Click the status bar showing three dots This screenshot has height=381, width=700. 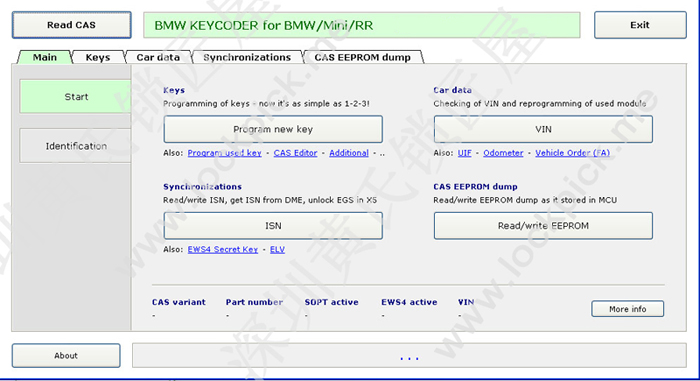tap(409, 356)
